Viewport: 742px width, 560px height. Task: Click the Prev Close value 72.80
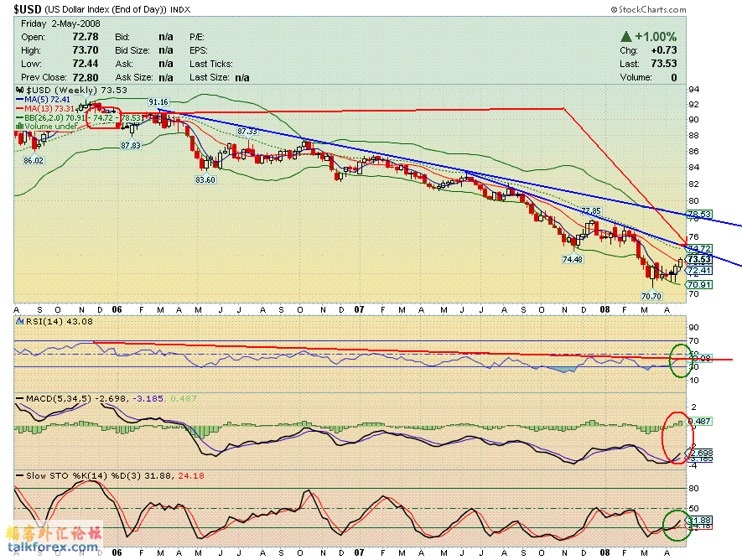click(x=86, y=77)
